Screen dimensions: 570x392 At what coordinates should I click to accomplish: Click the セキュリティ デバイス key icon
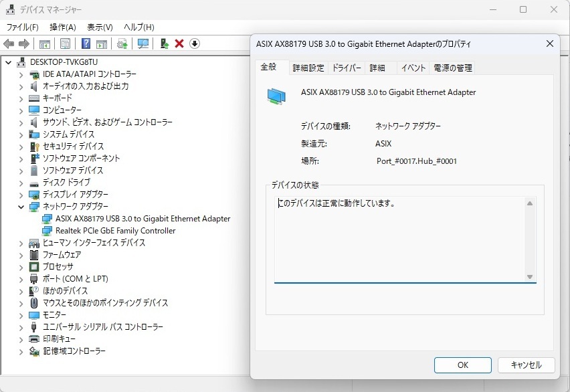point(34,146)
